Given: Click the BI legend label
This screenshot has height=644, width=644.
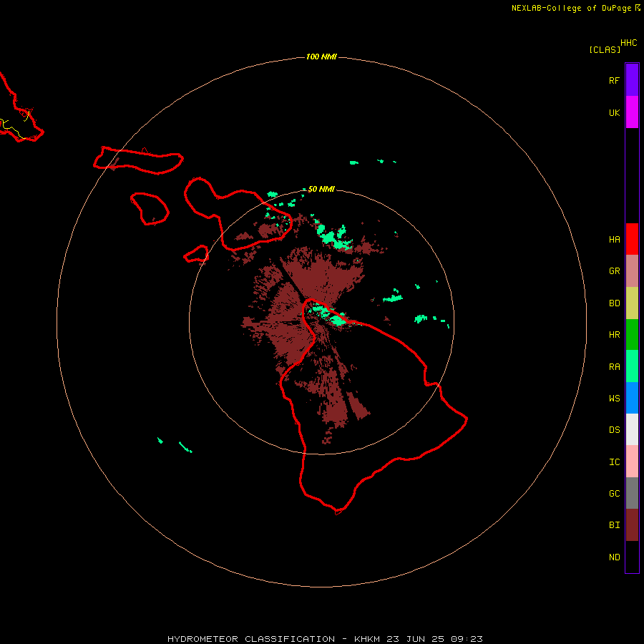Looking at the screenshot, I should (614, 525).
